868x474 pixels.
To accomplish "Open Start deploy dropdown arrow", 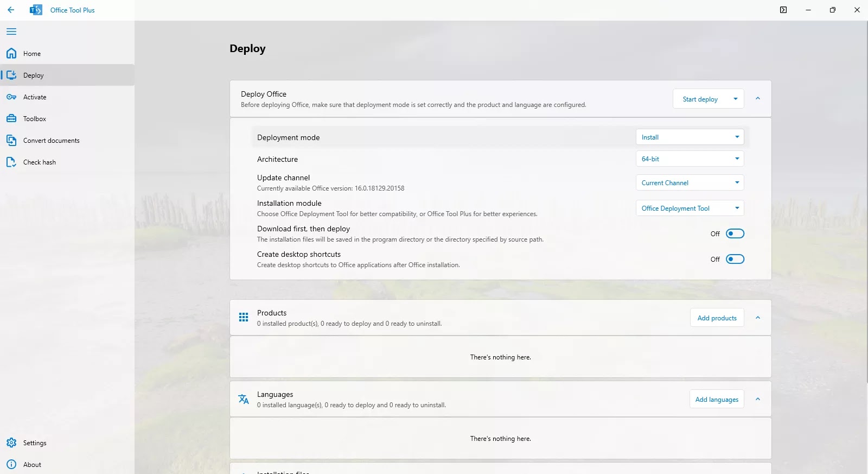I will tap(736, 99).
